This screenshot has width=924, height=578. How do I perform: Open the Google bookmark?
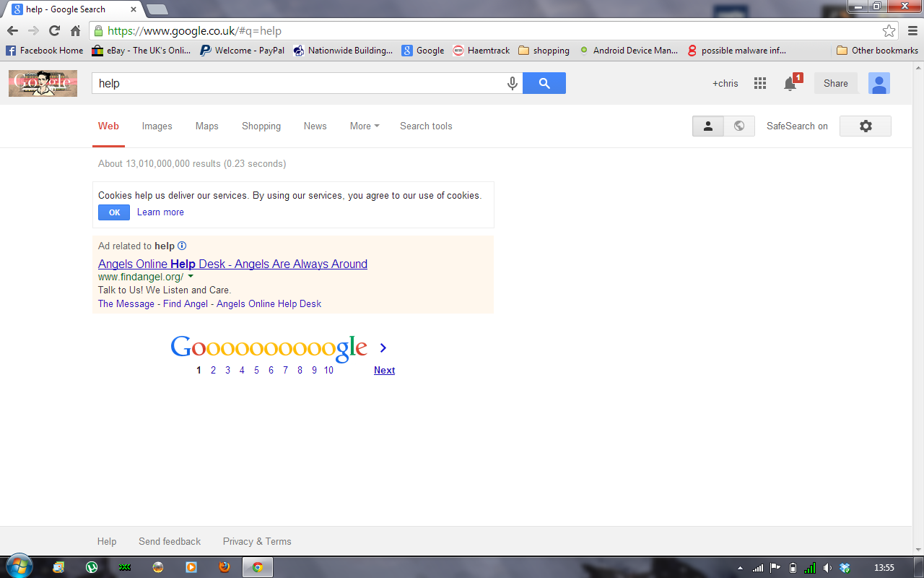[423, 51]
